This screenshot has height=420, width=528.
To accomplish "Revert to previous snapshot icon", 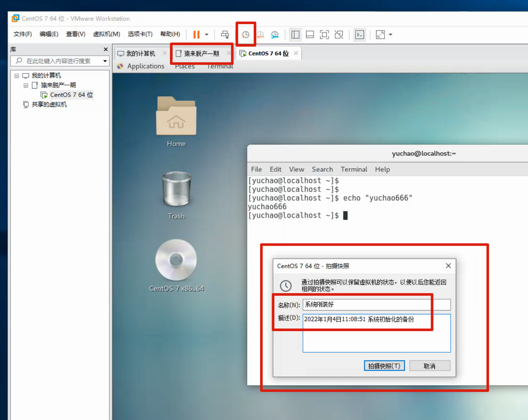I will pos(260,34).
